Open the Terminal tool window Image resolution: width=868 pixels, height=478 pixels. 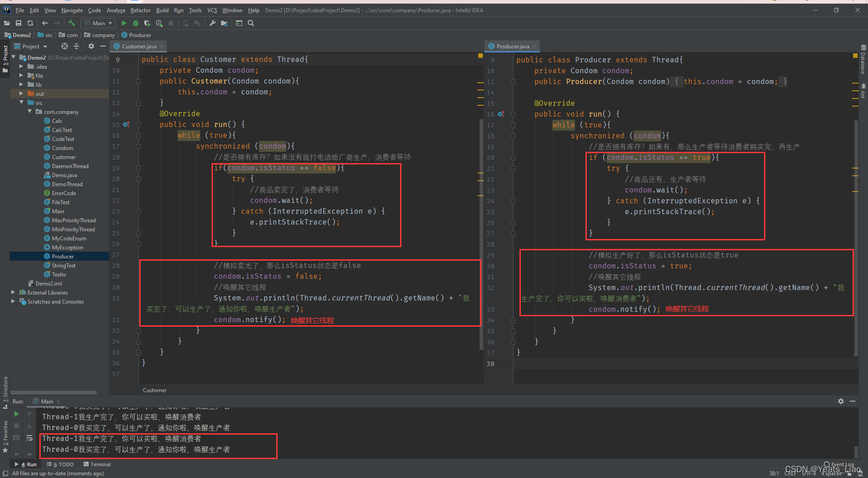coord(97,464)
